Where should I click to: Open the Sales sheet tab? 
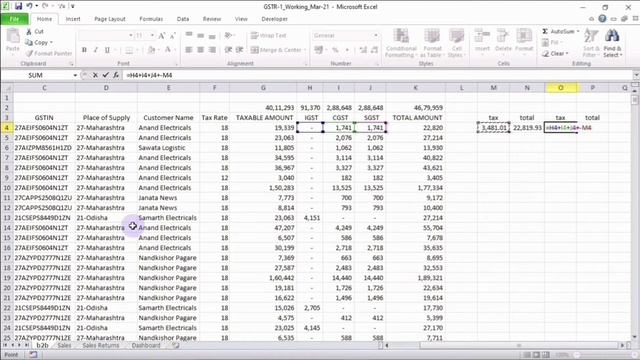(64, 345)
